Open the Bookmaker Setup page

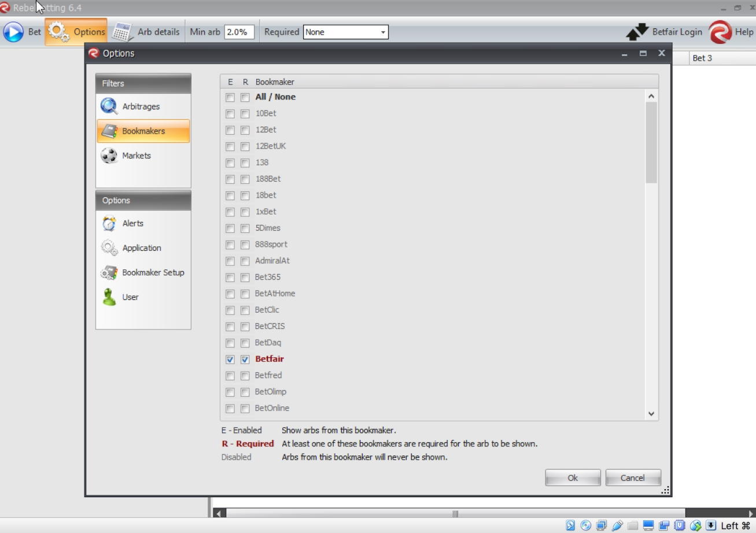click(143, 272)
